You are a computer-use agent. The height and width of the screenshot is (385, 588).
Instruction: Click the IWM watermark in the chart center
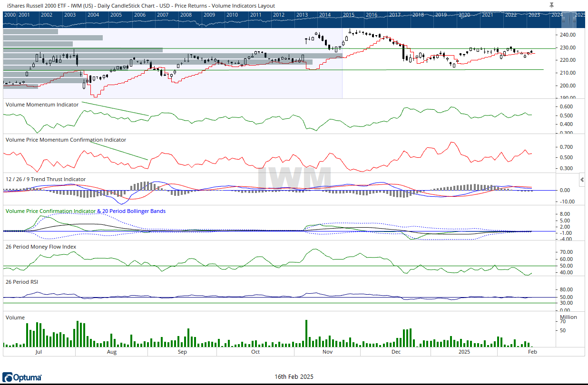click(294, 178)
